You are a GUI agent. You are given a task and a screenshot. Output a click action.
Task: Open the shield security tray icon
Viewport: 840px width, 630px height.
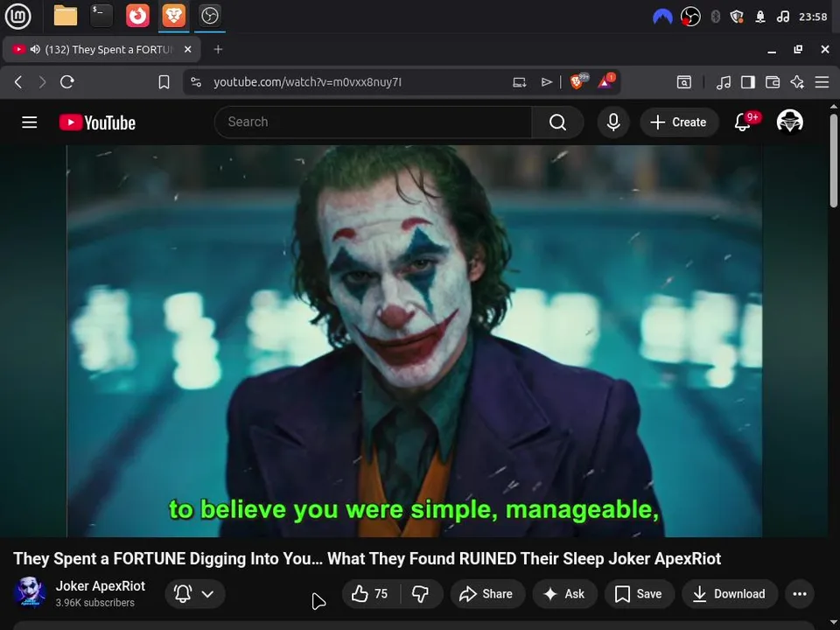tap(737, 17)
